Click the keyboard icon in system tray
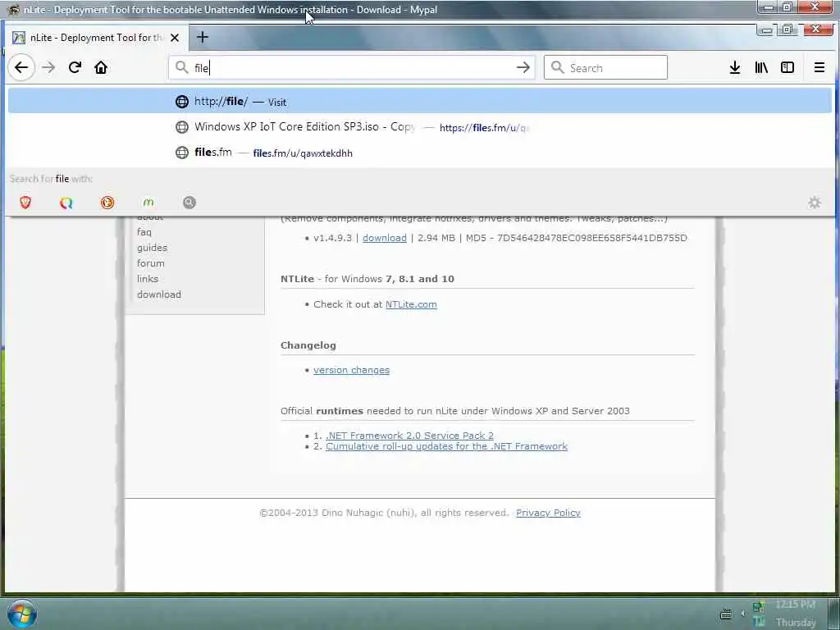This screenshot has width=840, height=630. coord(726,614)
